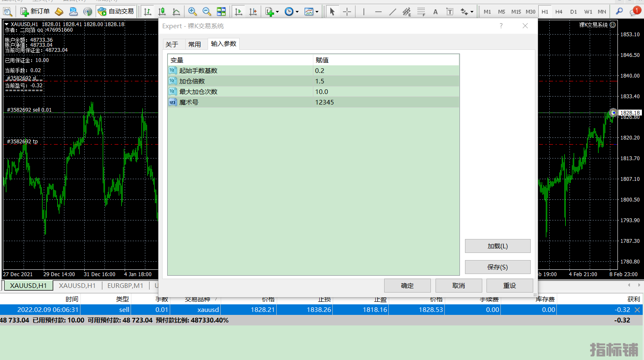The width and height of the screenshot is (644, 360).
Task: Switch chart to H4 timeframe
Action: [x=559, y=12]
